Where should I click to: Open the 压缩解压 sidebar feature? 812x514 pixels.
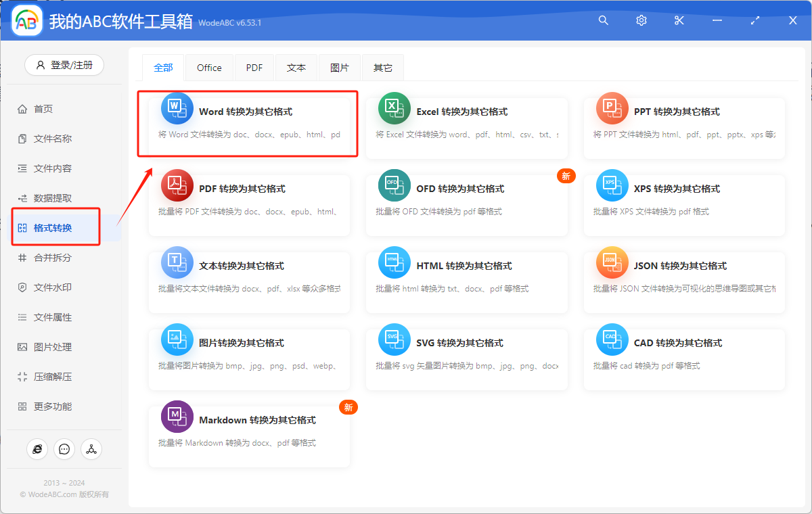[53, 376]
